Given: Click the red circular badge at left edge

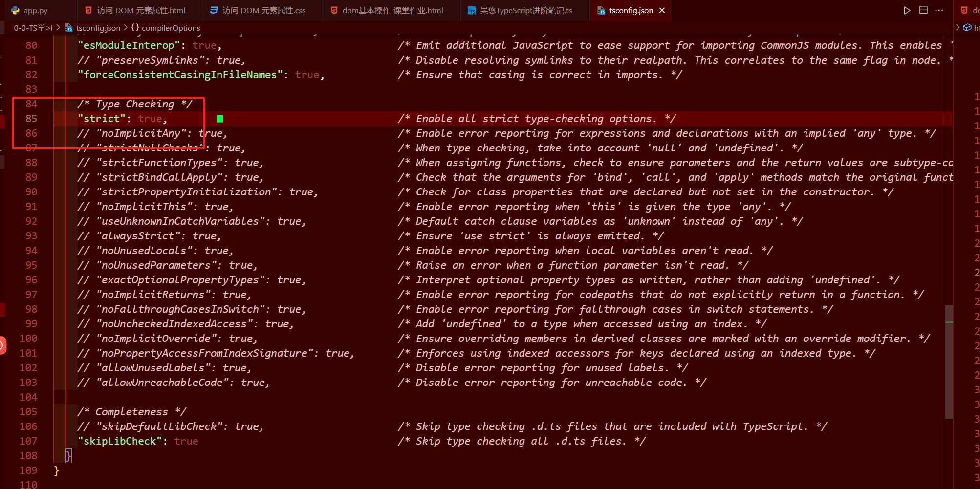Looking at the screenshot, I should coord(2,345).
